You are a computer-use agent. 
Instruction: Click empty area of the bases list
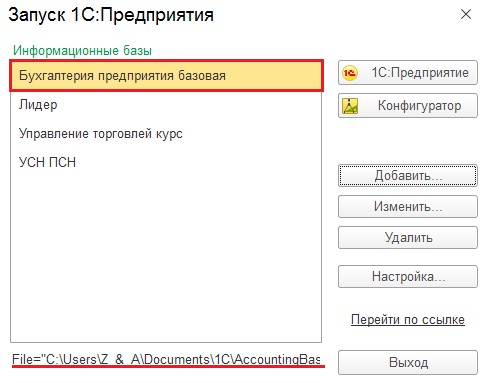click(x=166, y=258)
